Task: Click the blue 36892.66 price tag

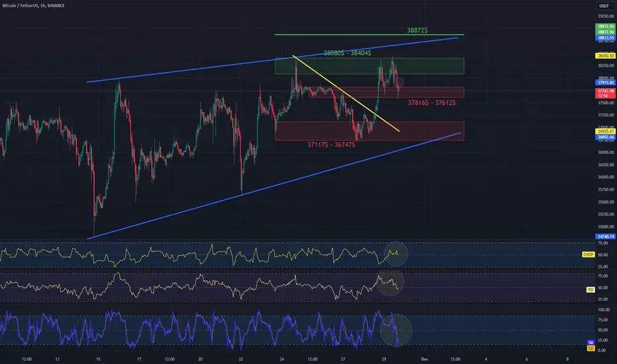Action: point(605,137)
